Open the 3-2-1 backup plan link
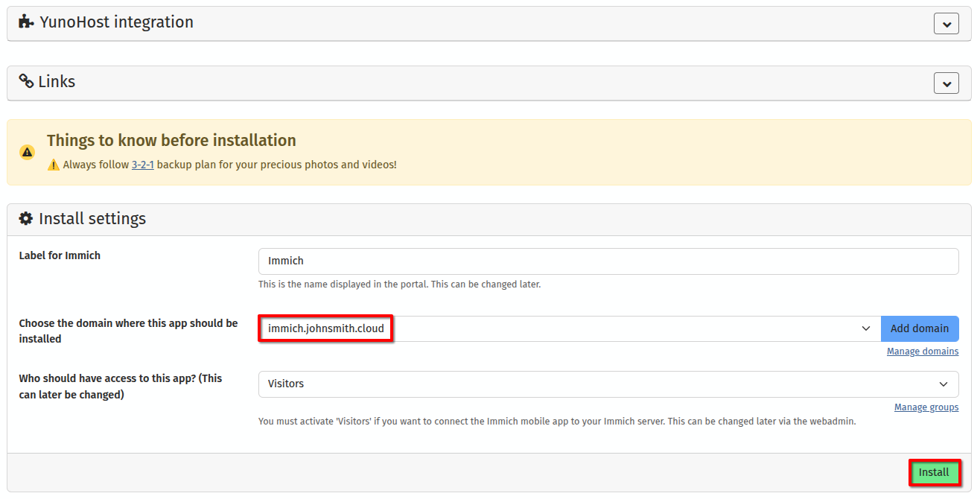The width and height of the screenshot is (980, 499). (143, 165)
